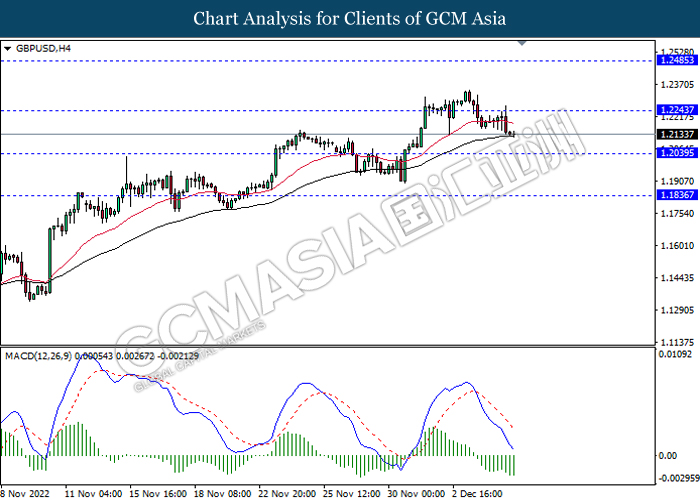This screenshot has height=500, width=700.
Task: Click the GBPUSD,H4 chart title text
Action: click(x=43, y=48)
